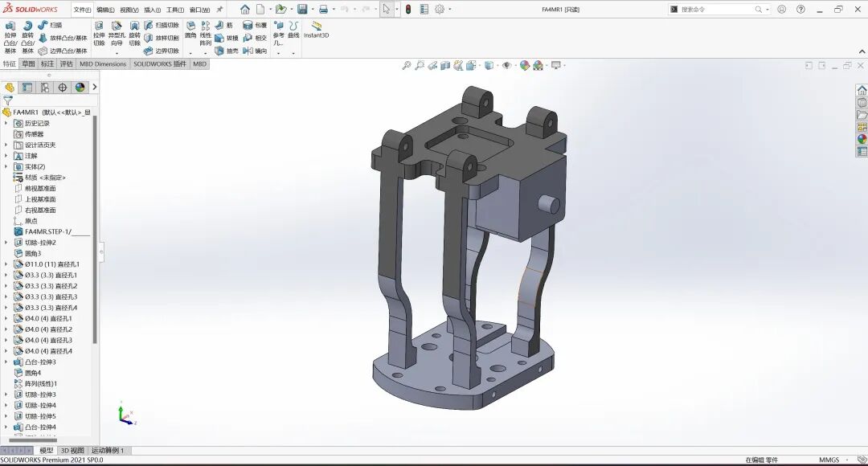This screenshot has height=466, width=868.
Task: Select the 拉伸凸台/基体 extrude boss tool
Action: click(10, 38)
